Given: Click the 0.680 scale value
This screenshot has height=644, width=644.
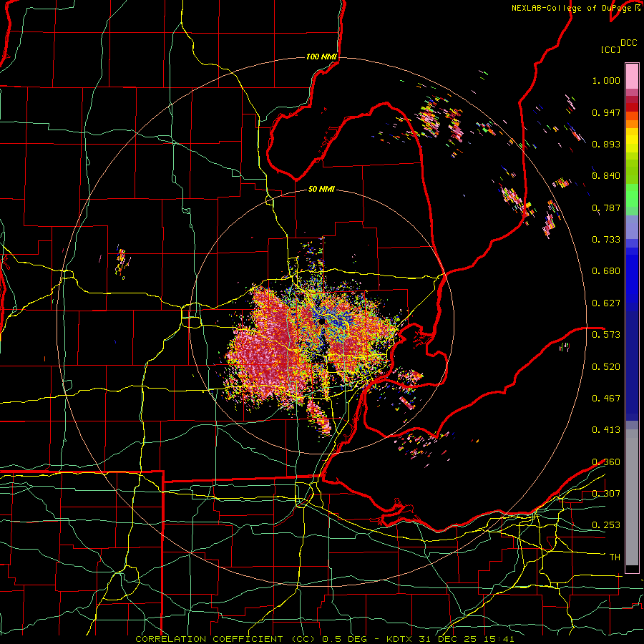Looking at the screenshot, I should tap(606, 271).
